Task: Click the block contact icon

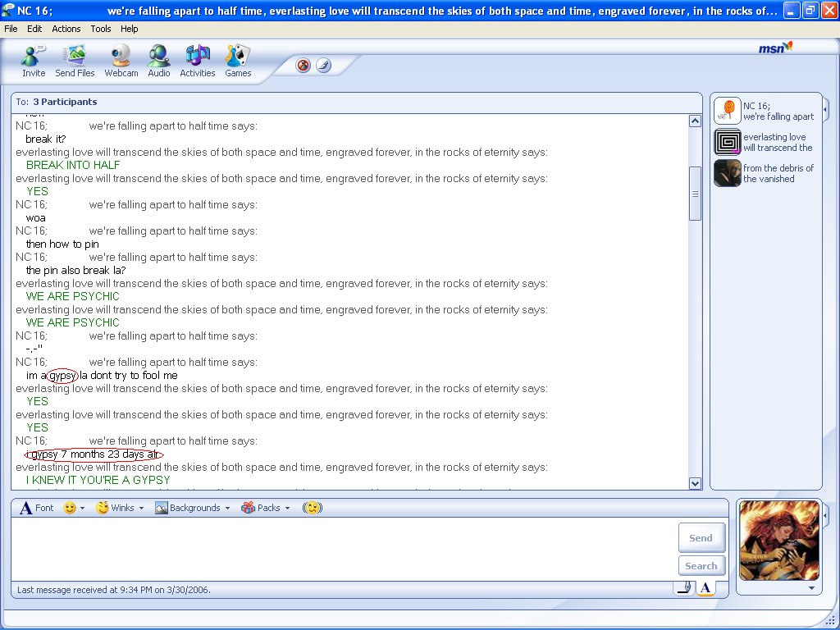Action: click(x=304, y=66)
